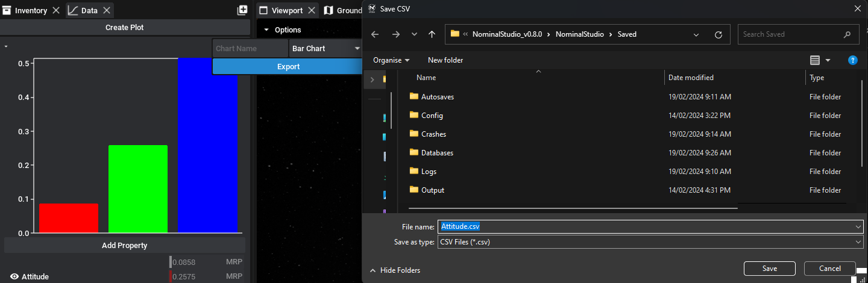This screenshot has height=283, width=868.
Task: Click the Search Saved field
Action: point(798,34)
